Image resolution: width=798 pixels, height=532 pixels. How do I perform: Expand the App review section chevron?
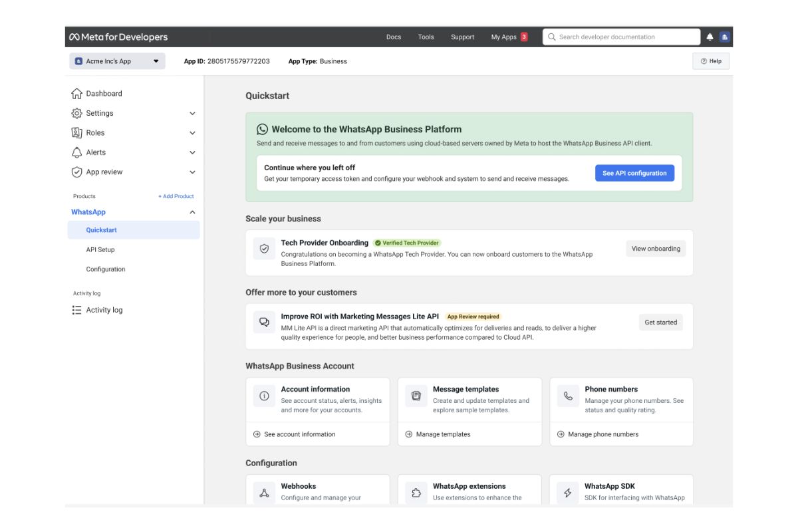click(192, 172)
